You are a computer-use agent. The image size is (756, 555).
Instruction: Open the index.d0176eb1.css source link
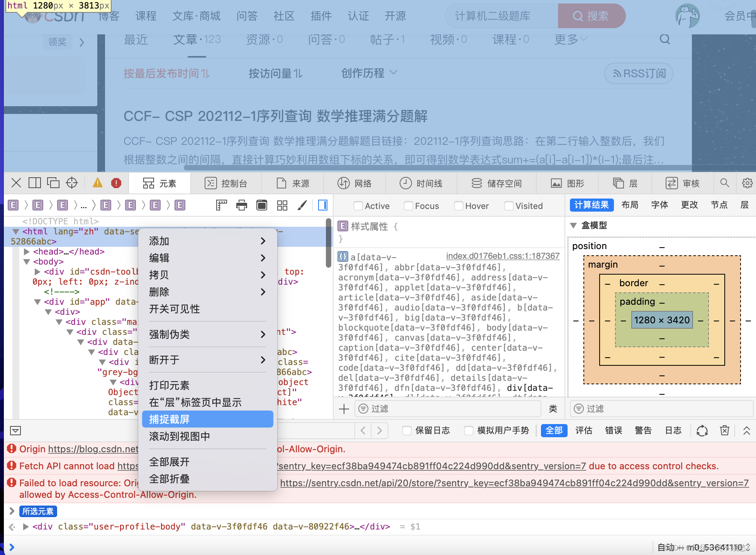(x=502, y=256)
